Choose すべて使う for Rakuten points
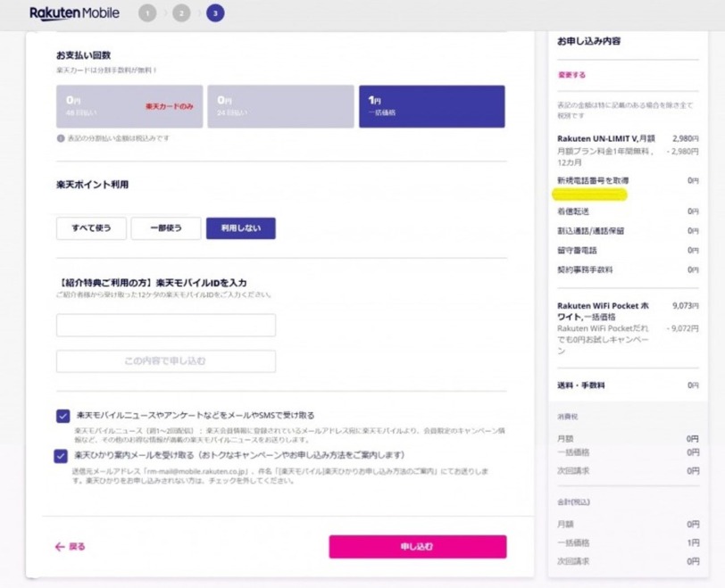The image size is (725, 588). (x=92, y=228)
